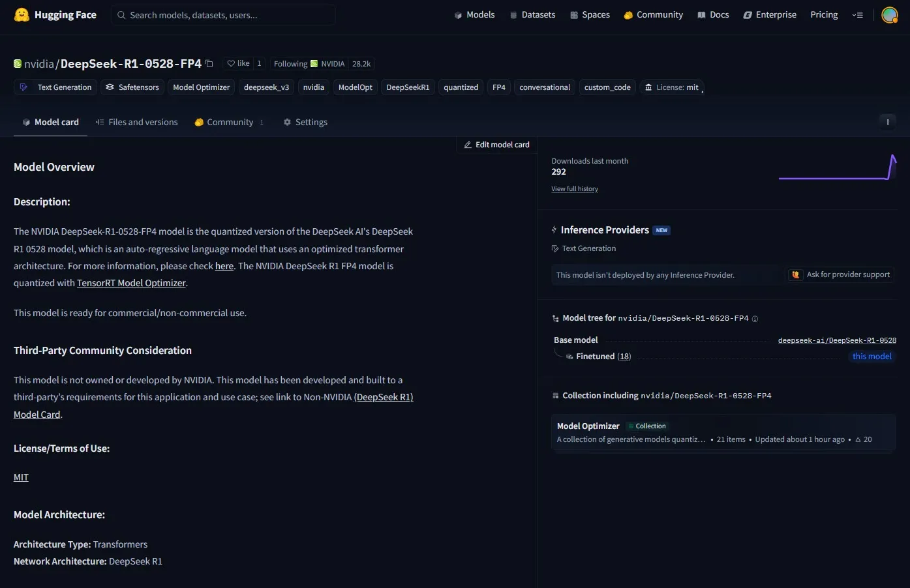Select the DeepSeekR1 tag

[x=408, y=87]
